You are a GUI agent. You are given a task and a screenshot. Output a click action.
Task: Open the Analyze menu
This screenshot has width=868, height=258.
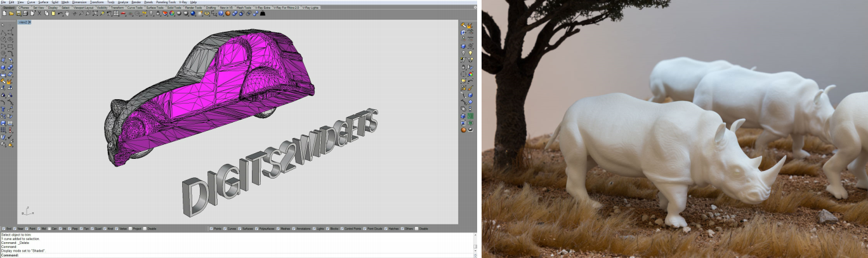(x=123, y=3)
